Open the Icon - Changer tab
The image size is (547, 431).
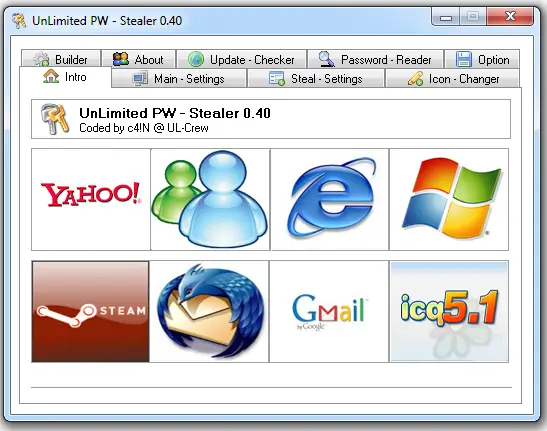(x=452, y=79)
